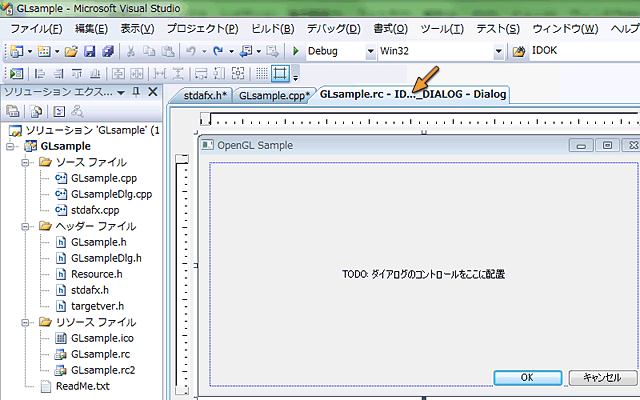Click the Space Down icon
This screenshot has height=400, width=640.
tap(178, 74)
